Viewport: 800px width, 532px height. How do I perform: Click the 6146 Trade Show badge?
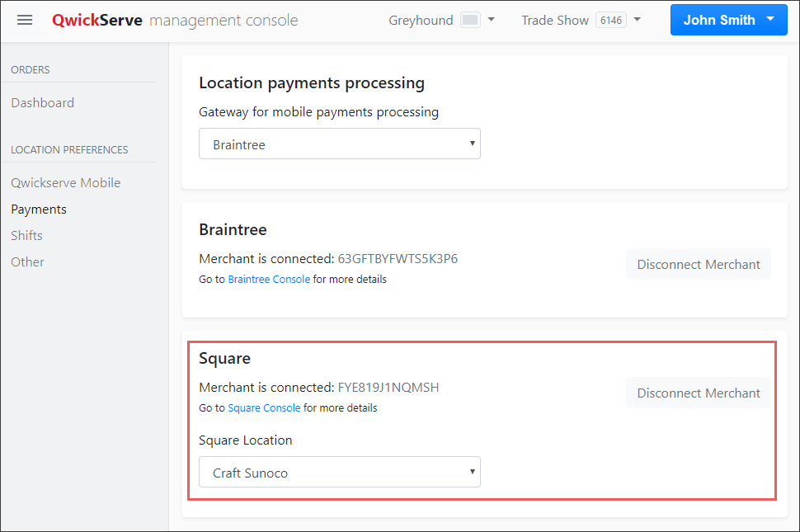click(x=610, y=19)
